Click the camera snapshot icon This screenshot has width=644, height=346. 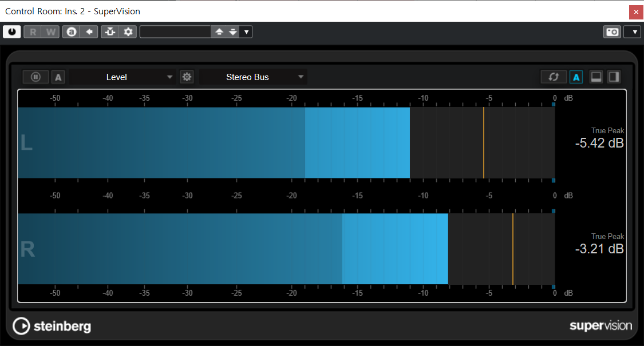(612, 32)
